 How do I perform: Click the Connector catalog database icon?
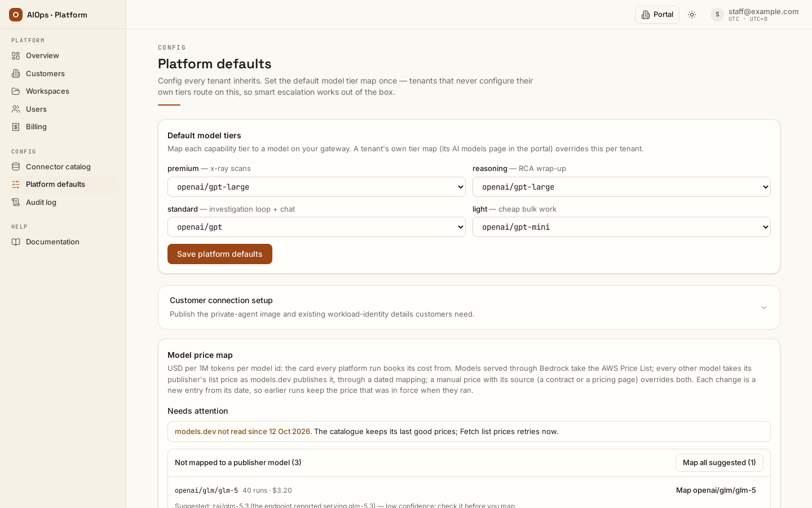click(16, 167)
